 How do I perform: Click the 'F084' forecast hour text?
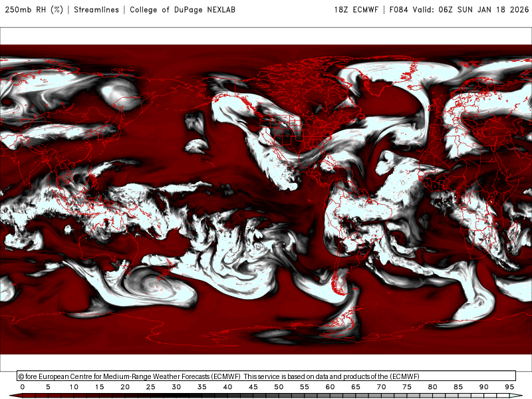[398, 9]
